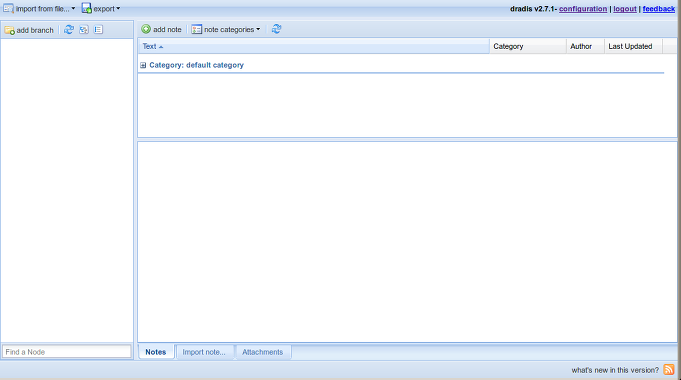Sort notes by Last Updated column
The width and height of the screenshot is (681, 380).
(x=634, y=46)
